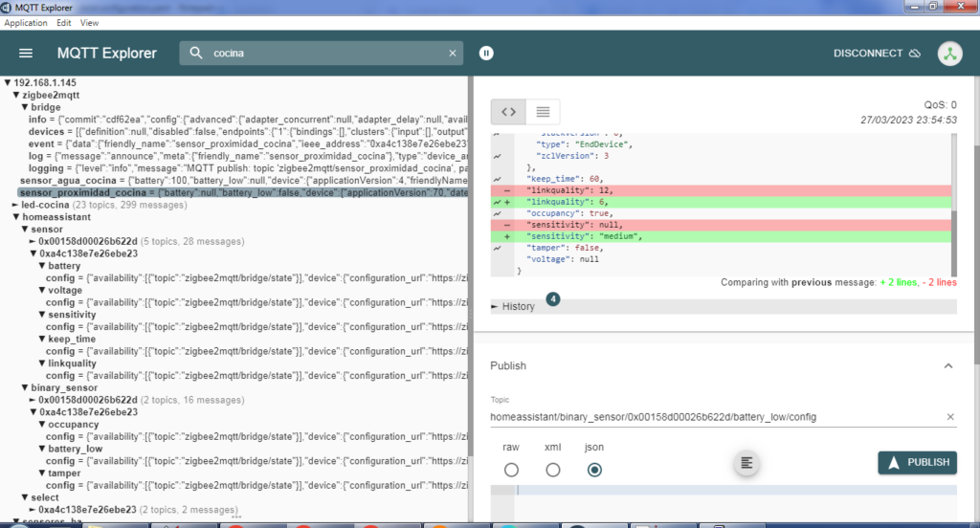Switch to raw text view
The image size is (980, 528).
point(543,112)
